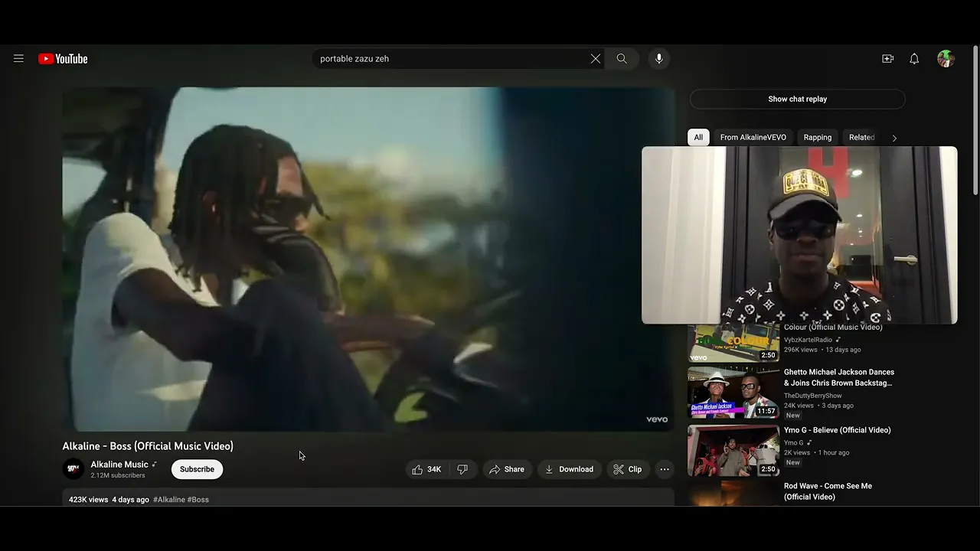Screen dimensions: 980x551
Task: Subscribe to Alkaline Music
Action: tap(197, 469)
